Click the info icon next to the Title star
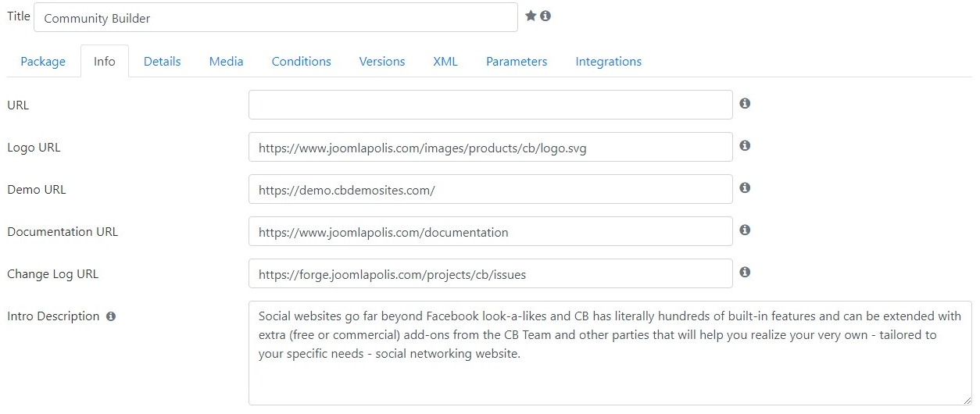 (545, 16)
